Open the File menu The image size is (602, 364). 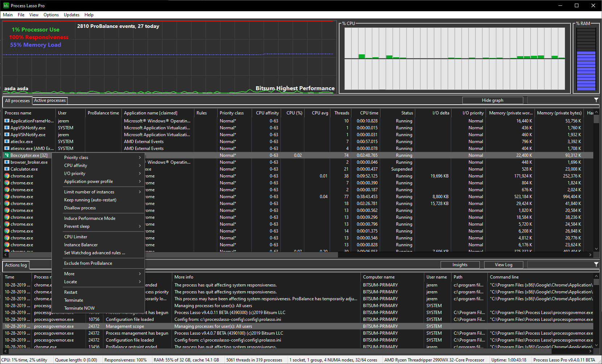(21, 15)
